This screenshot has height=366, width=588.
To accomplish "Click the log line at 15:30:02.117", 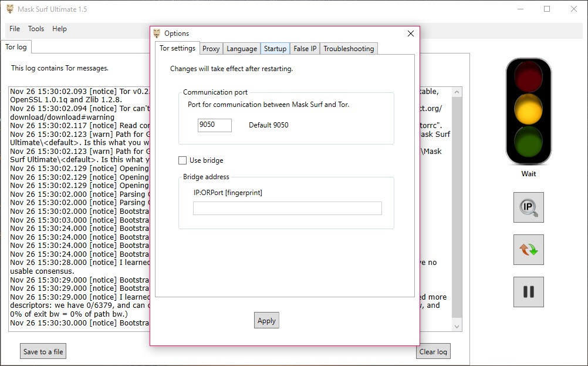I will click(x=79, y=125).
